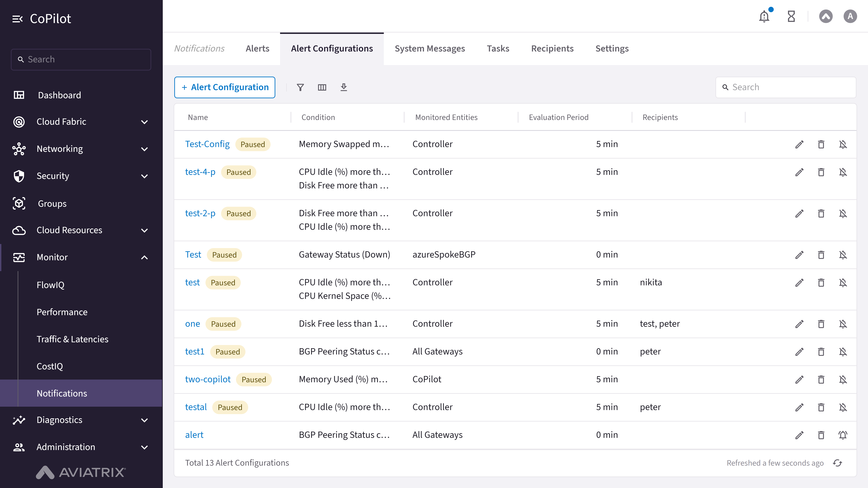The height and width of the screenshot is (488, 868).
Task: Unpause the test-4-p alert with the bell toggle
Action: pos(843,172)
